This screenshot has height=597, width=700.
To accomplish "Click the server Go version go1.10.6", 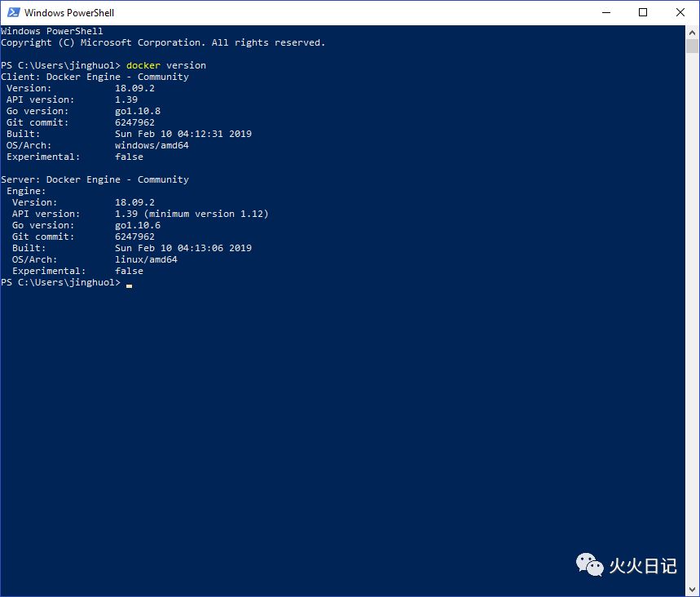I will pyautogui.click(x=138, y=225).
